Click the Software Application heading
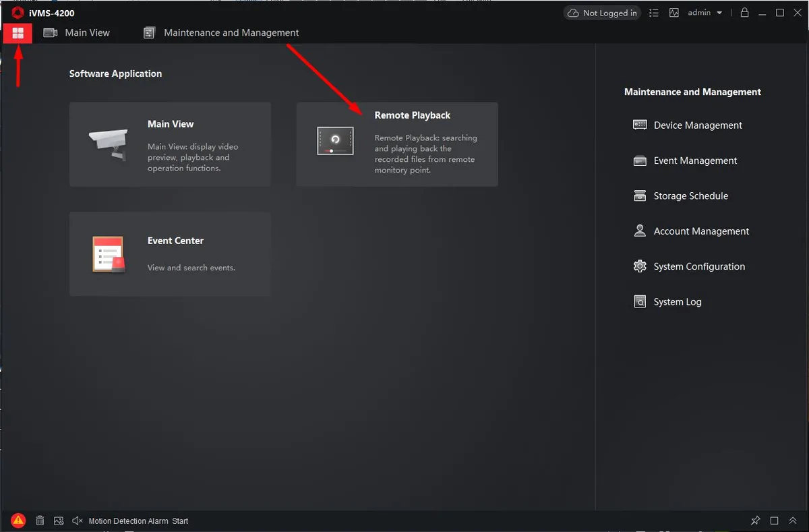Viewport: 809px width, 532px height. 115,73
